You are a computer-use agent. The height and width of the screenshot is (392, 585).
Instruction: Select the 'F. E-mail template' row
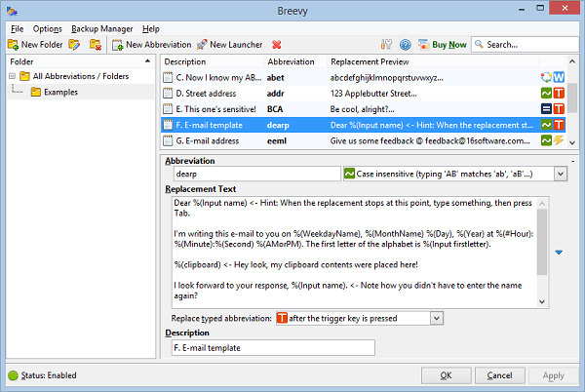(x=364, y=125)
